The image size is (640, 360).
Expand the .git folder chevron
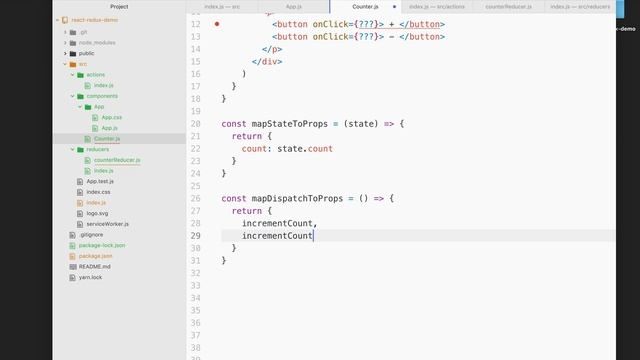pos(65,32)
